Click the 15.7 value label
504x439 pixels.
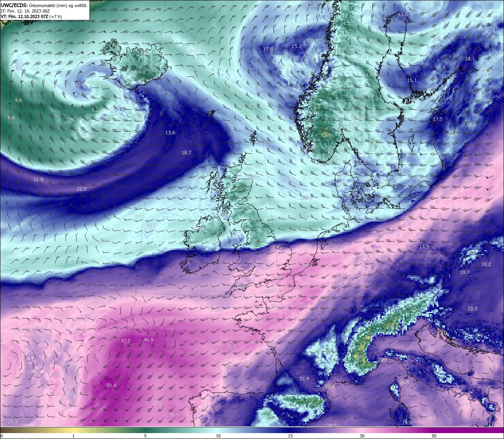pyautogui.click(x=296, y=46)
